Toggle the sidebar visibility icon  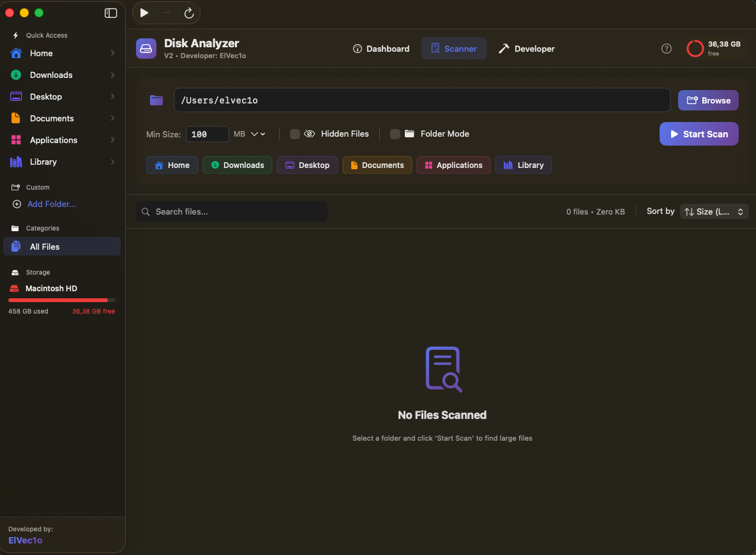pos(110,13)
